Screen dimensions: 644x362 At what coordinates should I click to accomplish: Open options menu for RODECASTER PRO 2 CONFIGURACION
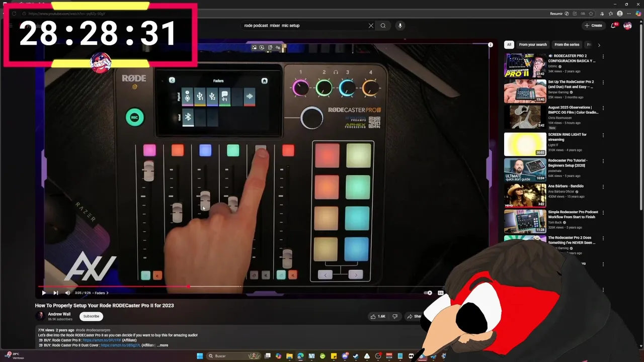pos(603,56)
